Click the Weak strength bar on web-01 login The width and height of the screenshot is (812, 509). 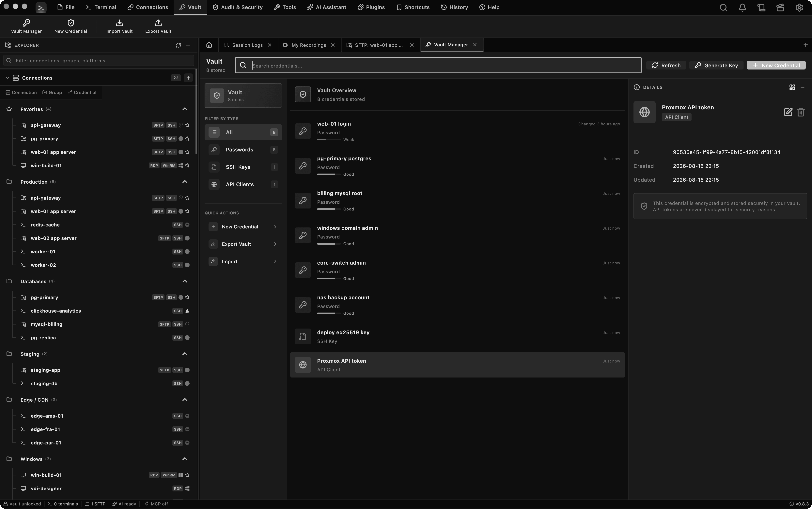click(x=329, y=140)
